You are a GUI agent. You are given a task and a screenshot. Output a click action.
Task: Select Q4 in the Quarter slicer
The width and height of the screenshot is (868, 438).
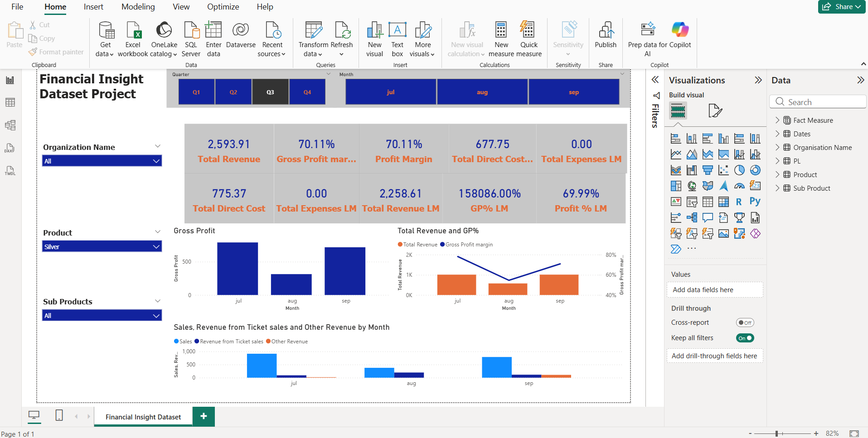click(x=307, y=91)
